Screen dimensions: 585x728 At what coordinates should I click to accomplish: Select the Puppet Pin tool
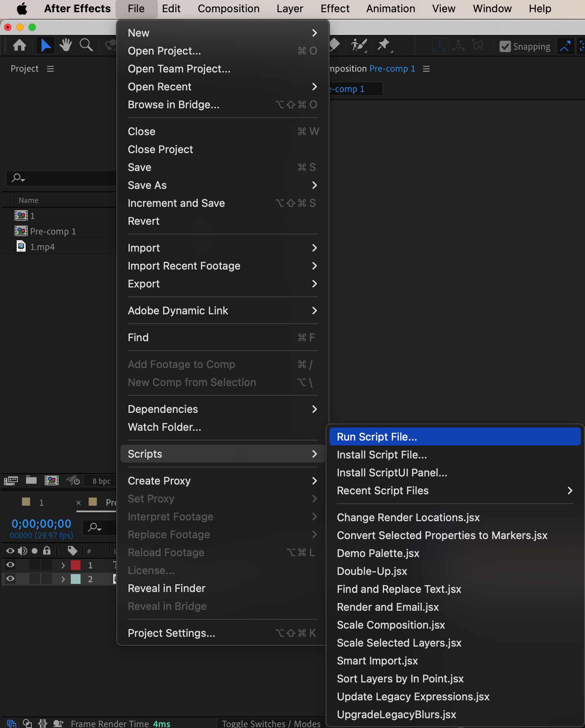pos(383,45)
